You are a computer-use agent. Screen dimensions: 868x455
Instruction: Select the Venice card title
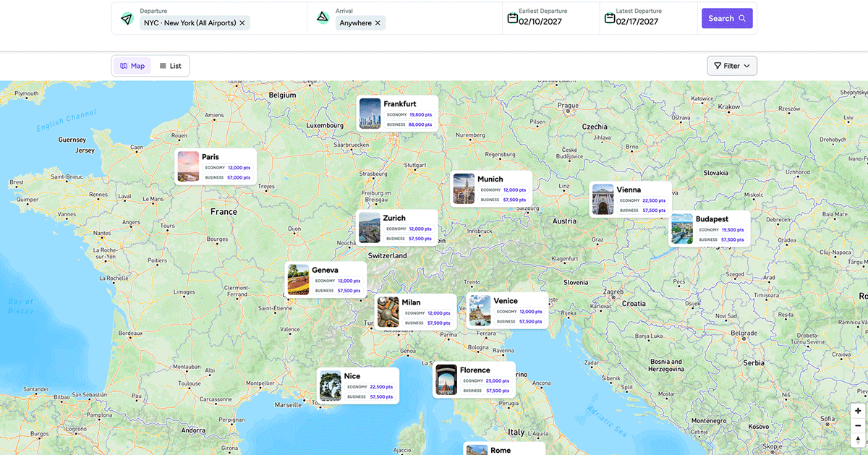[x=506, y=301]
